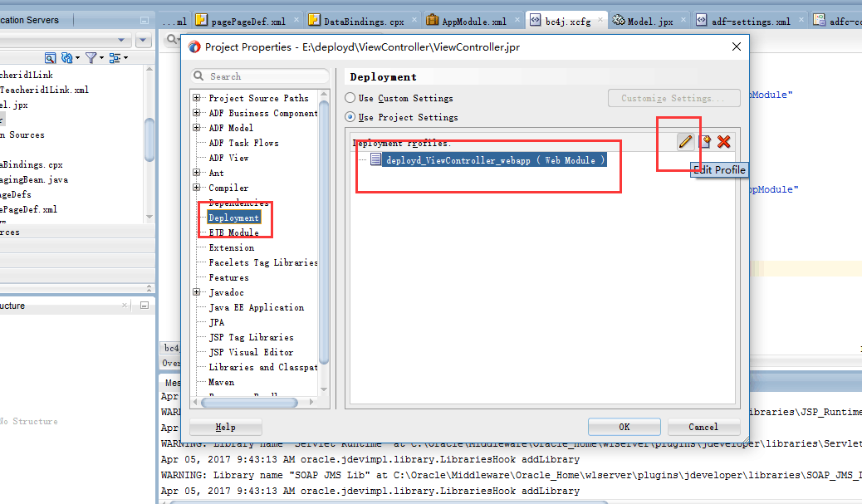Click the Customize Settings button

click(x=673, y=98)
